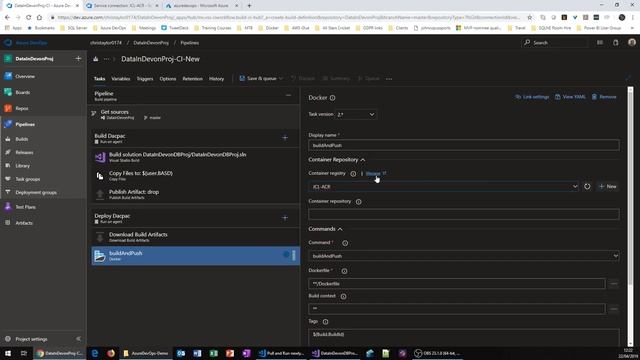640x360 pixels.
Task: Open Firefox from the taskbar
Action: [111, 353]
